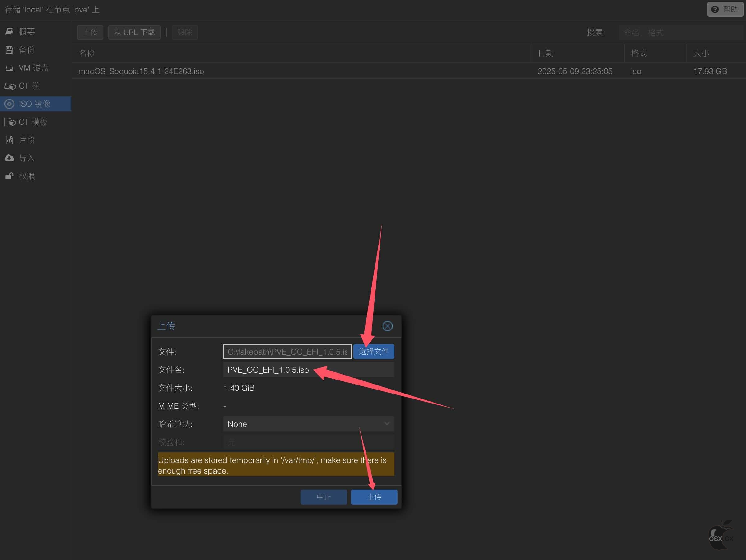Open the 导入 section
The width and height of the screenshot is (746, 560).
click(36, 158)
